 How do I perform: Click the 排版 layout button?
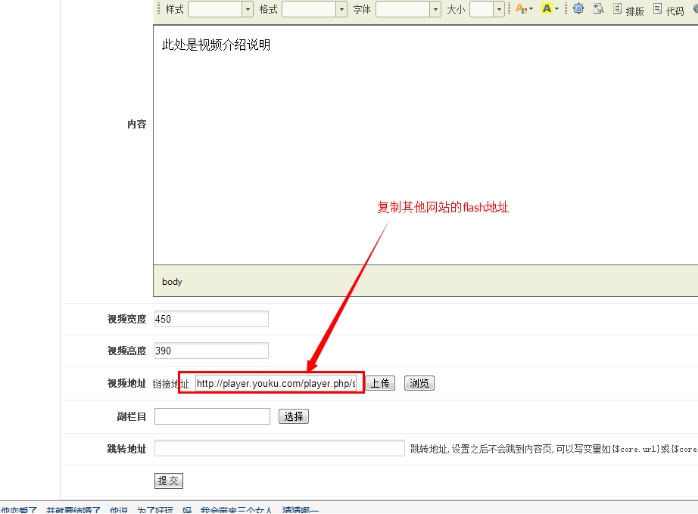point(628,10)
